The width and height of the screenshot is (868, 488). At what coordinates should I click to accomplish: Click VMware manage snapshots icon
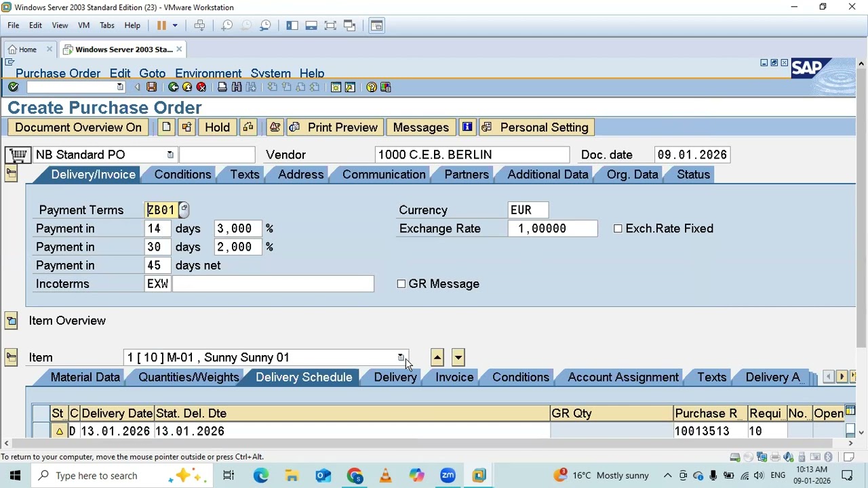265,26
